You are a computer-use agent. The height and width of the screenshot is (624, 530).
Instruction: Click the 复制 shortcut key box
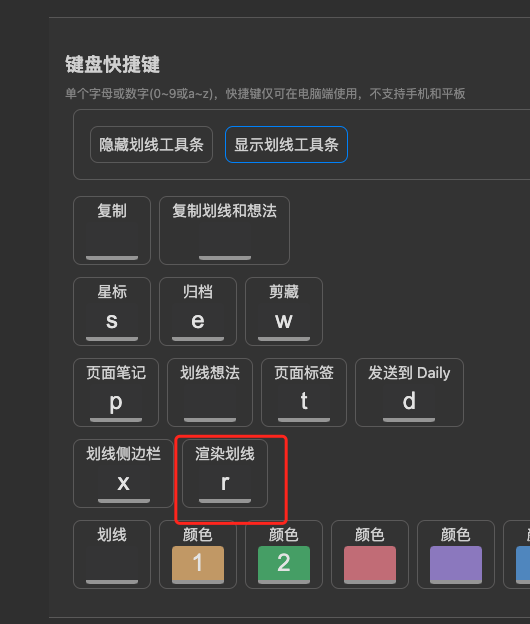112,242
